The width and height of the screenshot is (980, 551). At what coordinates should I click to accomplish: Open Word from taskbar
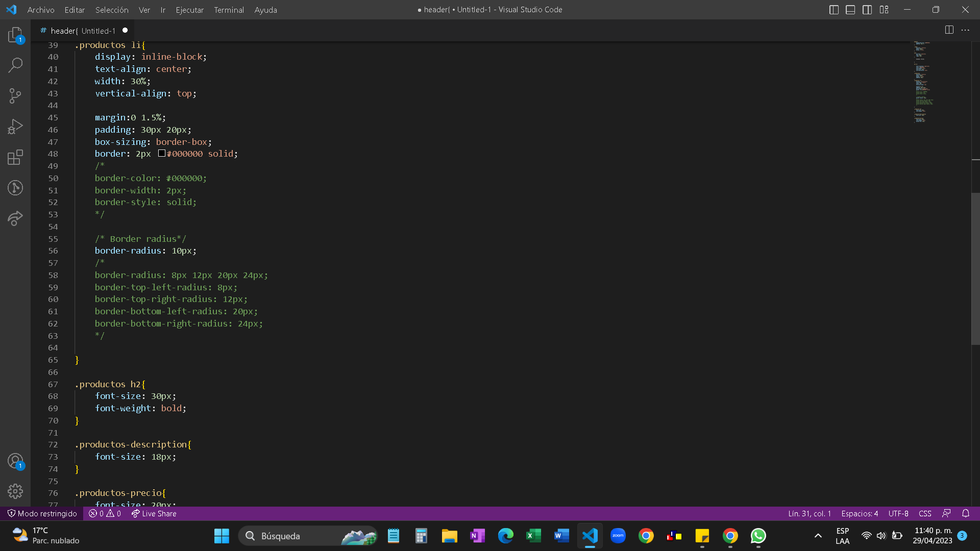[x=561, y=536]
